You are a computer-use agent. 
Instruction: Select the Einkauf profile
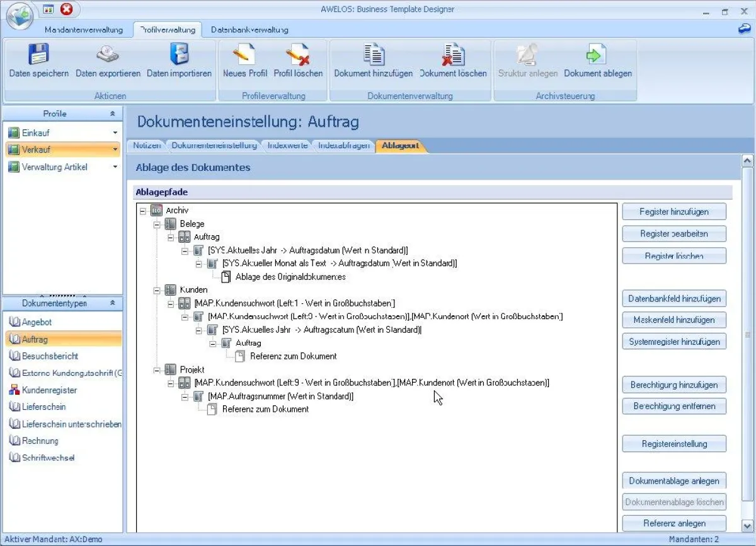tap(35, 132)
